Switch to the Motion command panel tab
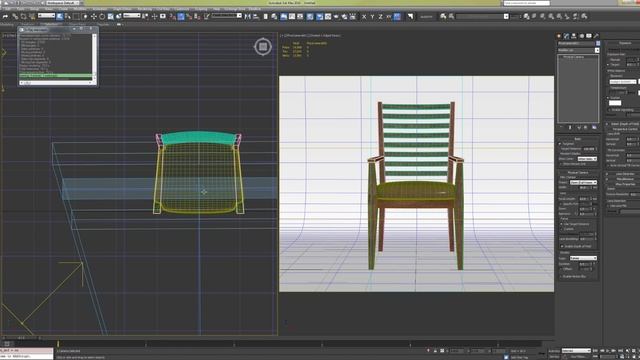Viewport: 640px width, 360px height. click(x=582, y=36)
